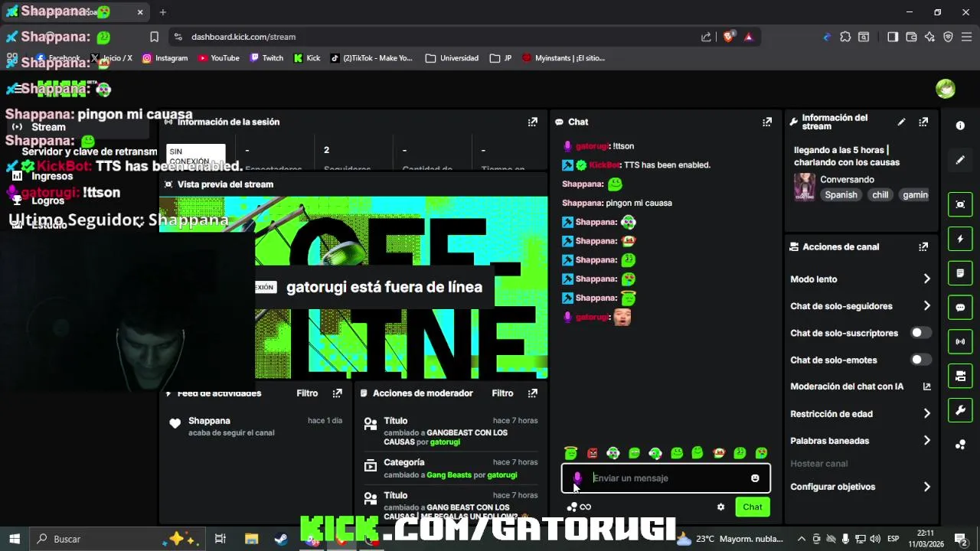Open Instagram bookmark
The height and width of the screenshot is (551, 980).
165,58
